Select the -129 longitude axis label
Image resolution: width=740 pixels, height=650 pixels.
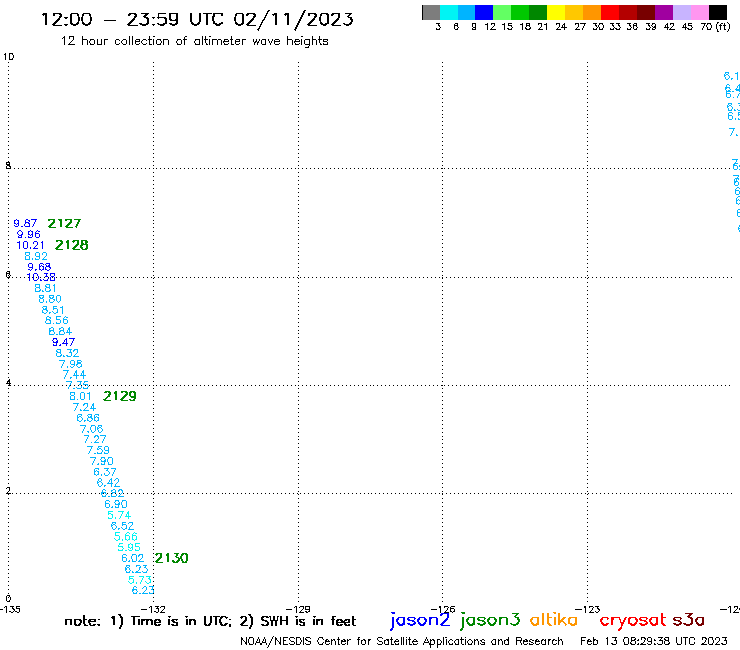tap(298, 609)
